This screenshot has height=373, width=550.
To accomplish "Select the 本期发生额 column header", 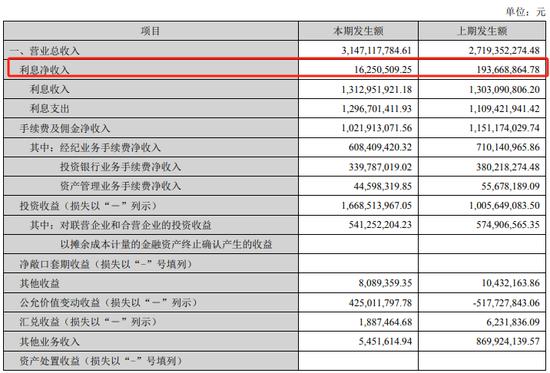I will click(x=358, y=31).
